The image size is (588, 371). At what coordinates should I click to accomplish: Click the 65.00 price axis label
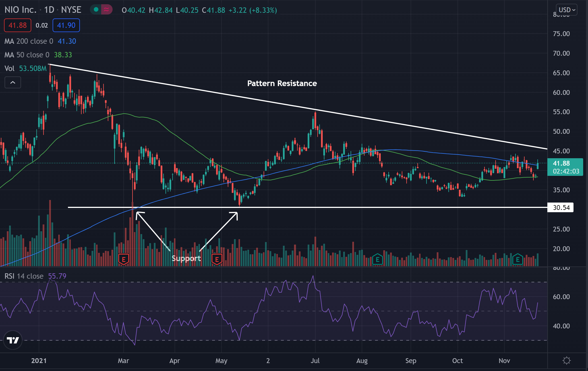pyautogui.click(x=561, y=73)
